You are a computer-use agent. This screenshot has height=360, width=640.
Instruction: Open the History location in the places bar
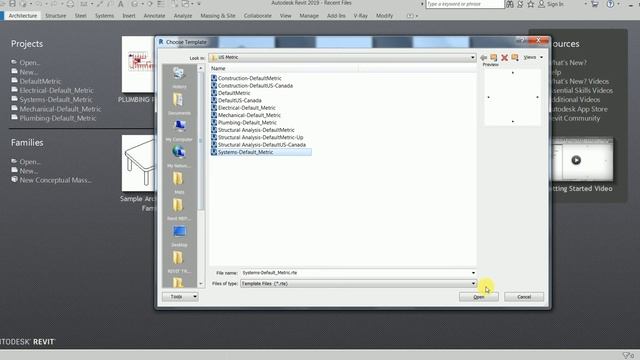point(179,77)
